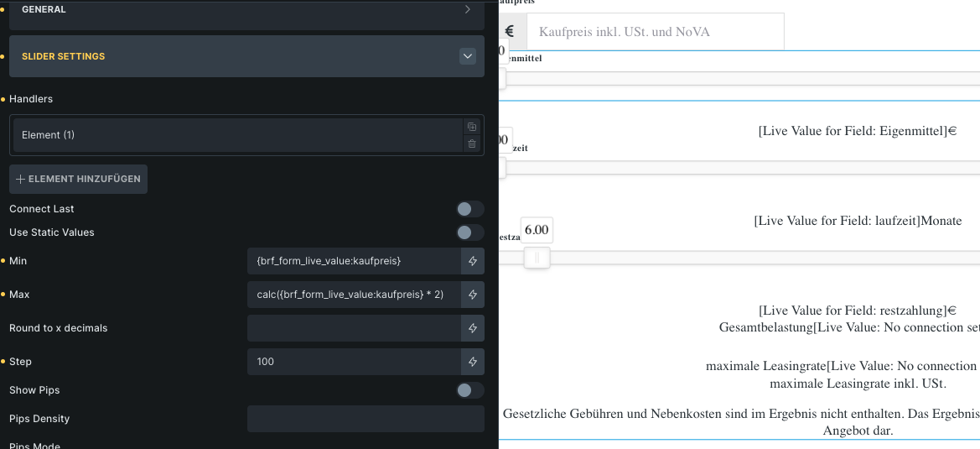Click the Pips Density input field
The width and height of the screenshot is (980, 449).
click(x=365, y=419)
